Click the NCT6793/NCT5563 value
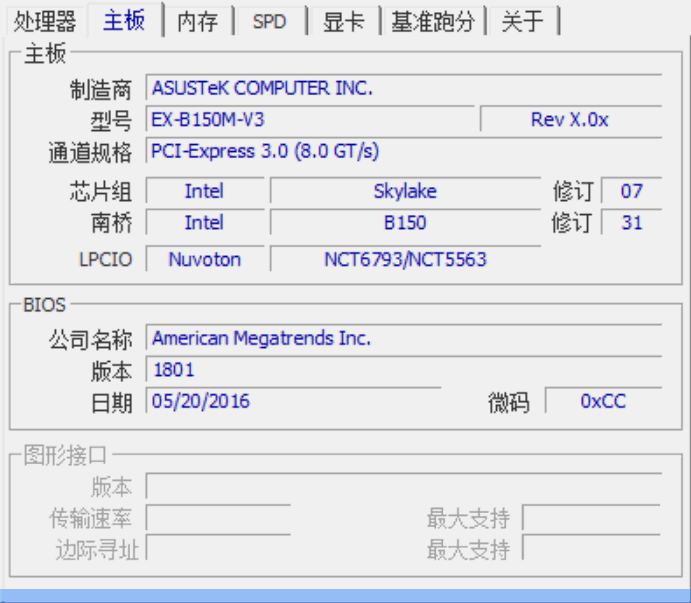The image size is (691, 603). pos(405,259)
